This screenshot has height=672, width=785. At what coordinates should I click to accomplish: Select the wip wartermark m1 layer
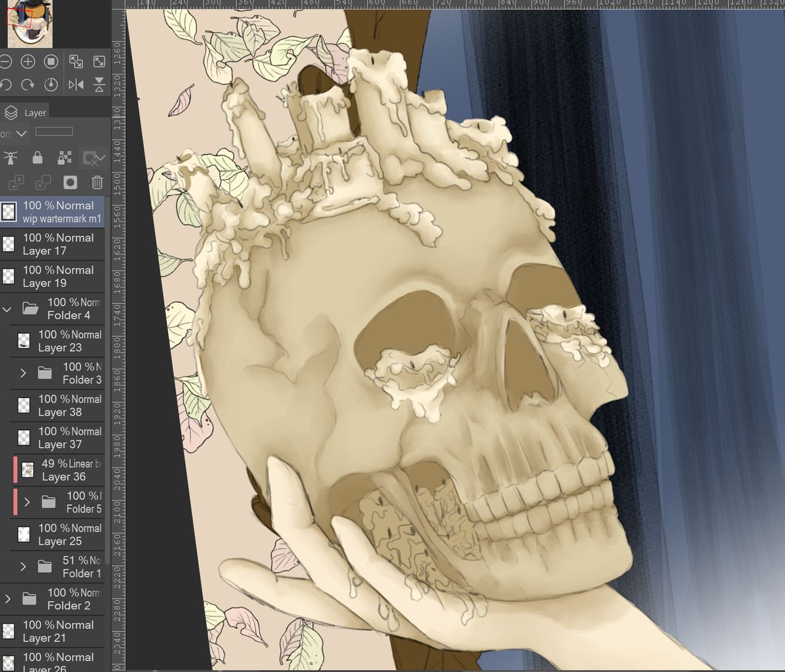[x=52, y=212]
